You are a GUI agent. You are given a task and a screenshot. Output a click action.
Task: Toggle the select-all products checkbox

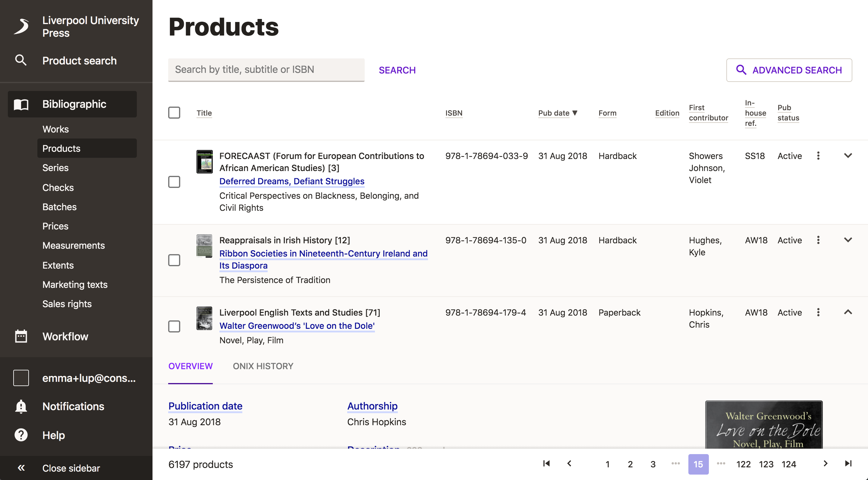click(174, 113)
